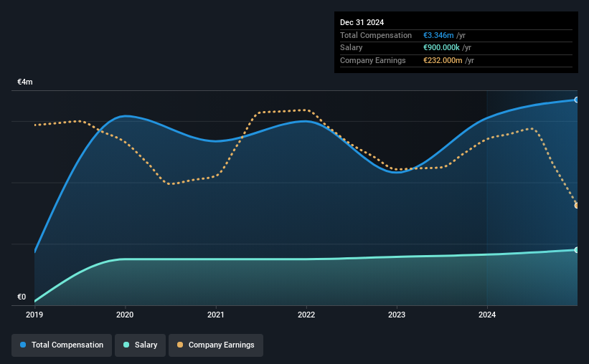Select the 2020 x-axis label
This screenshot has height=364, width=589.
(125, 315)
